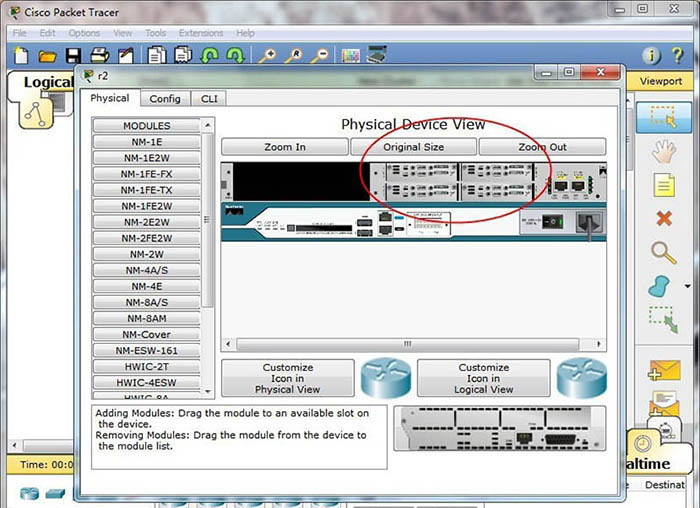Select the NM-1E module

tap(146, 142)
